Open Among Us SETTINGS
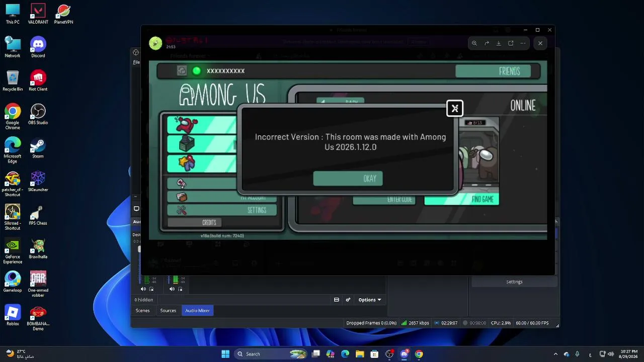The height and width of the screenshot is (362, 644). pyautogui.click(x=222, y=210)
